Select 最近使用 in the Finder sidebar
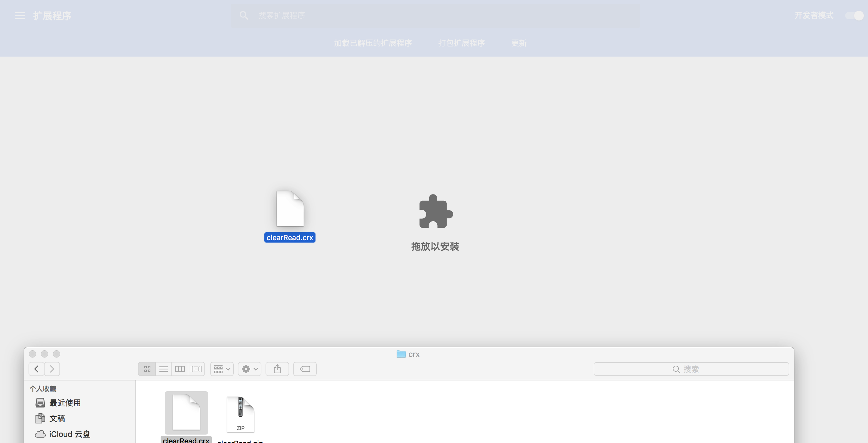 pos(65,403)
